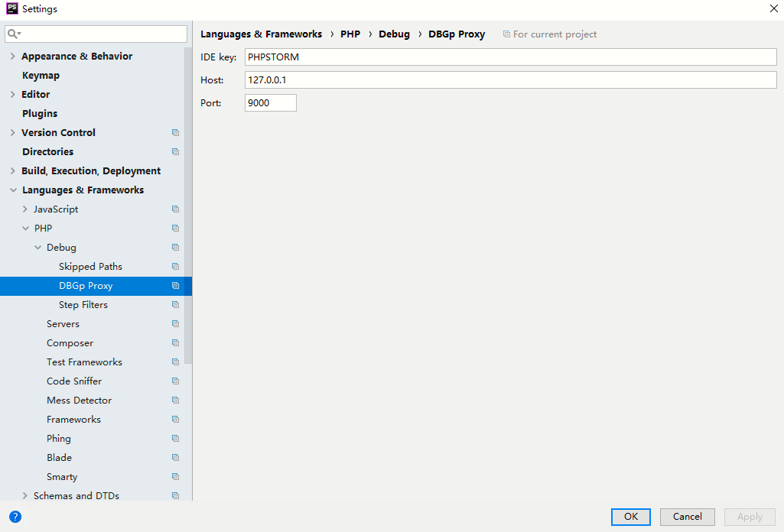Click the project-level icon beside DBGp Proxy

coord(175,286)
